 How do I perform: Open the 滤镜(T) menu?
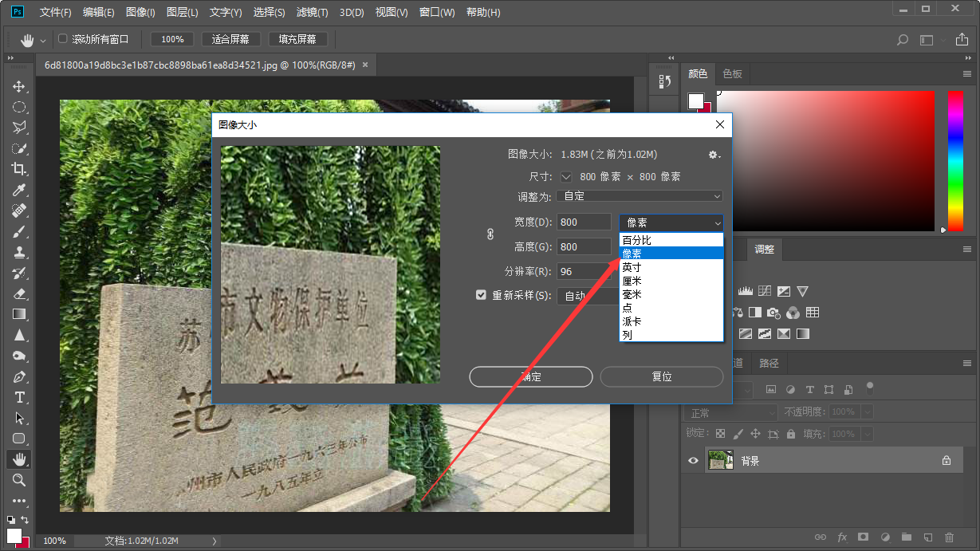(x=311, y=12)
